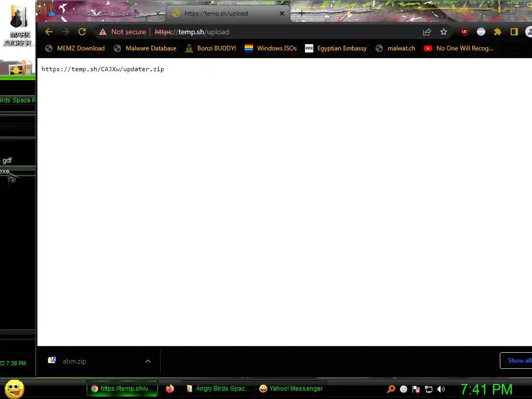The image size is (532, 399).
Task: Click the browser forward arrow
Action: (65, 32)
